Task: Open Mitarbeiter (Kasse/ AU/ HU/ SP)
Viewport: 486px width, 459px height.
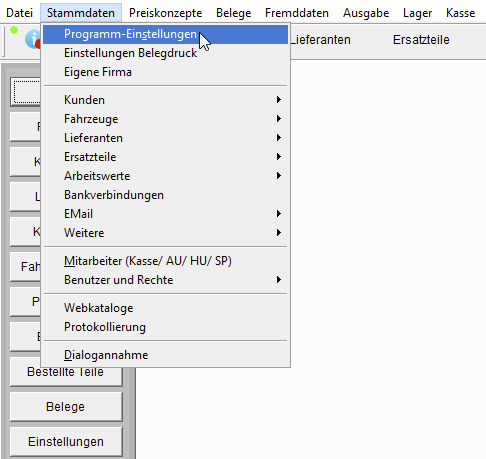Action: [x=165, y=261]
